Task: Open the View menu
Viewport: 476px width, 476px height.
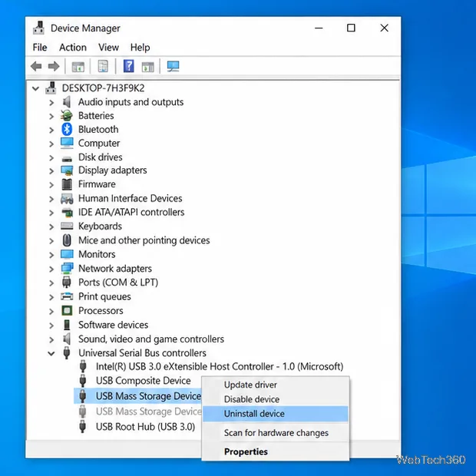Action: point(108,48)
